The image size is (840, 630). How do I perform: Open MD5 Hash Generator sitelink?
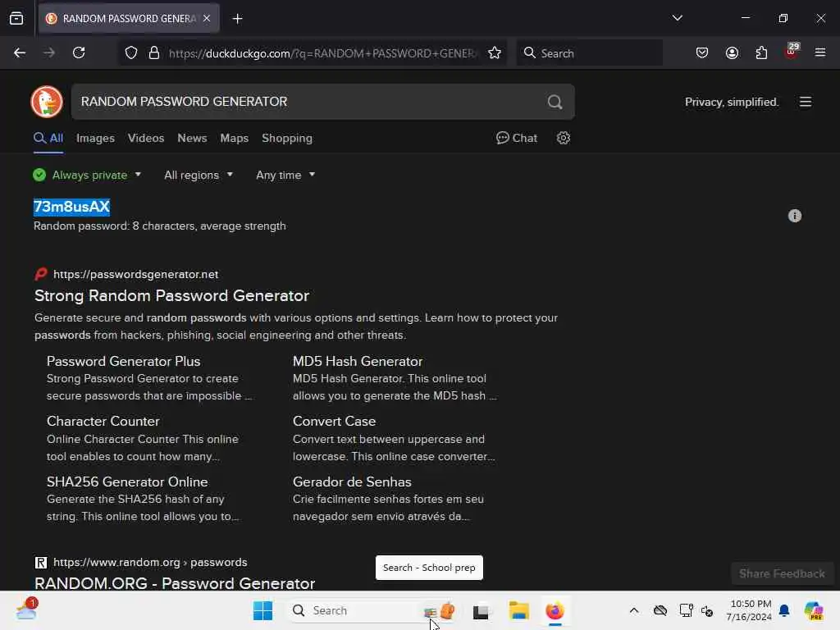click(x=358, y=361)
